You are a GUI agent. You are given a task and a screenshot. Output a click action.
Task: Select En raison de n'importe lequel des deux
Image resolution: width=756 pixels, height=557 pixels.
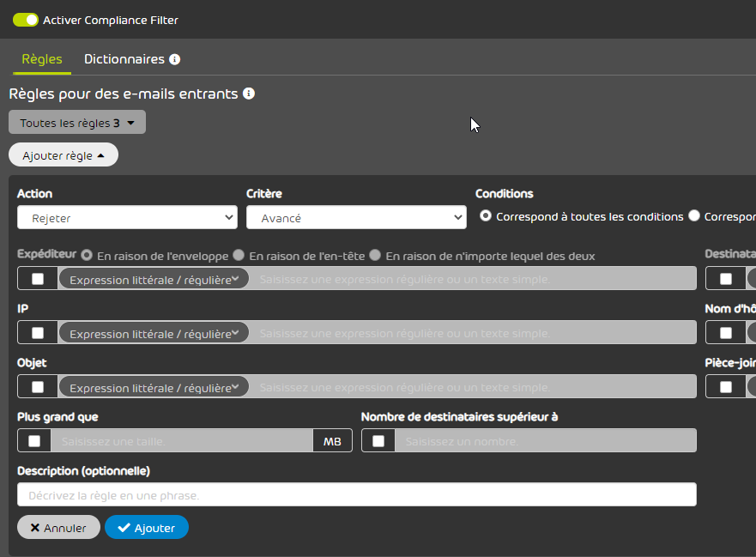click(x=375, y=255)
